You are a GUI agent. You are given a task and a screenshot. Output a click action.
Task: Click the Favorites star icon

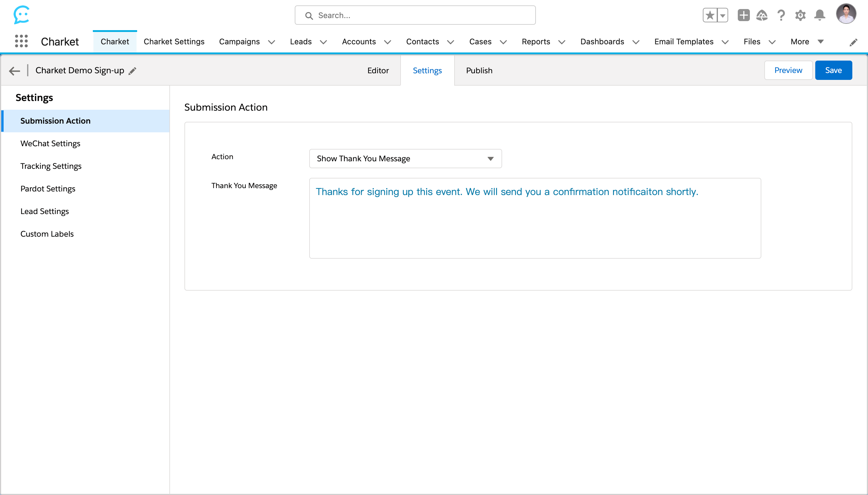click(710, 15)
